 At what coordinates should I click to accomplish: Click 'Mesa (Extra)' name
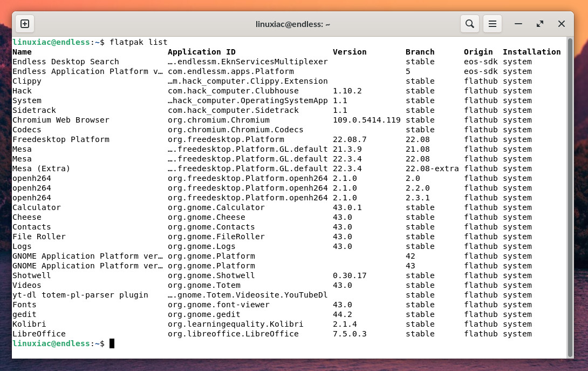point(41,168)
